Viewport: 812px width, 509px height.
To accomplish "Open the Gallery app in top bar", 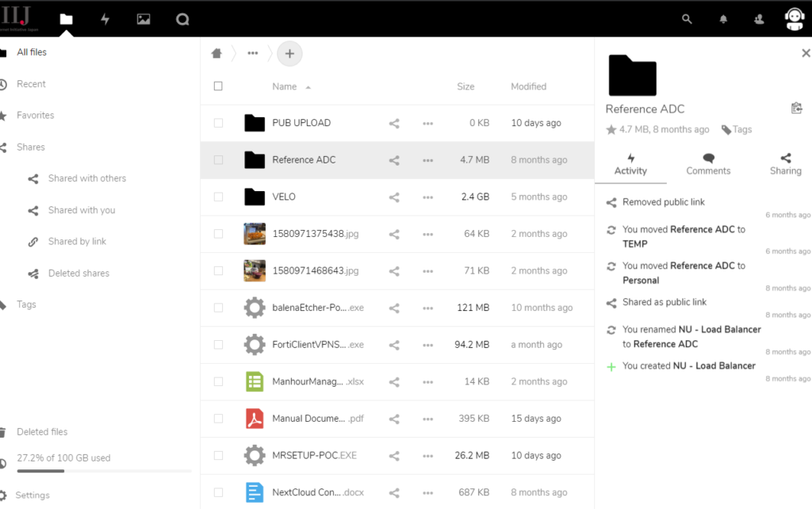I will (144, 19).
